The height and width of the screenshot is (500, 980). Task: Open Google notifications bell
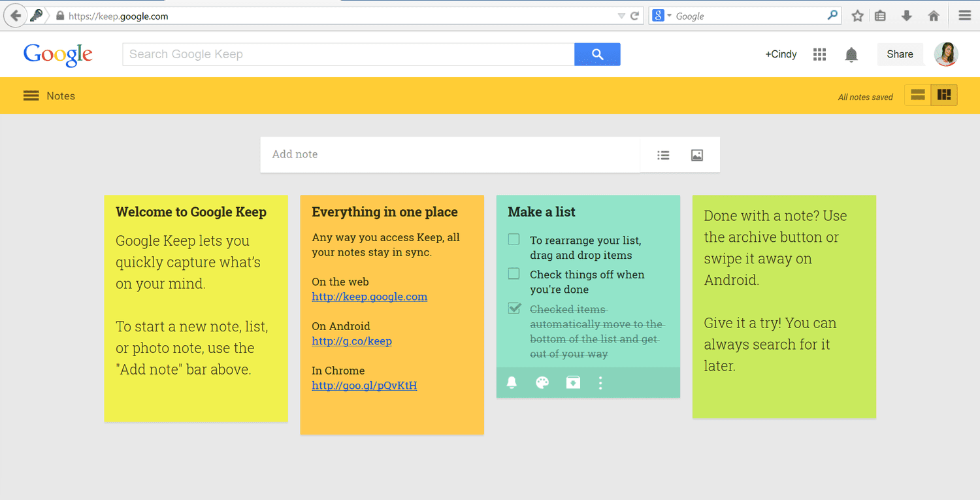[x=851, y=55]
